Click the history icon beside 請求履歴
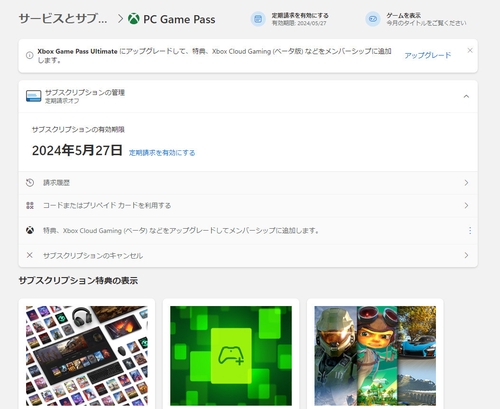 click(30, 183)
